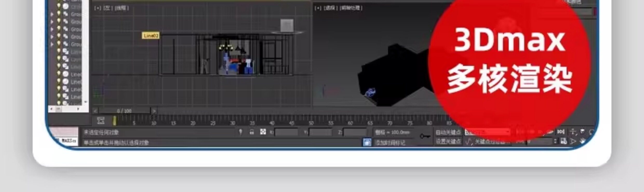
Task: Open the [+] menu of the perspective viewport
Action: (318, 8)
